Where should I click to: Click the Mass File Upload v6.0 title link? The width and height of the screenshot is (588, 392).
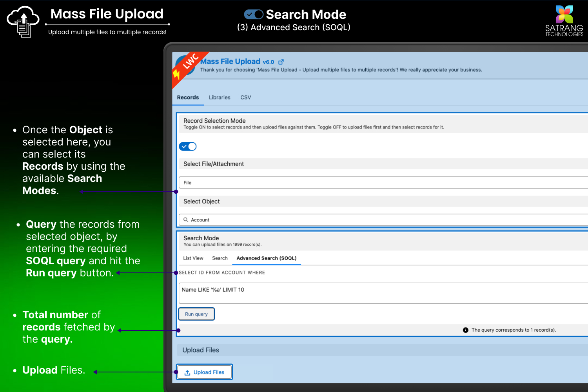(x=237, y=62)
